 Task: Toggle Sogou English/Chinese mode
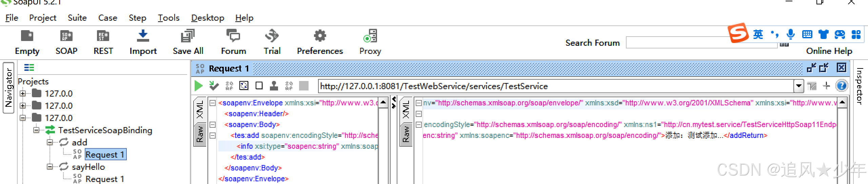758,34
